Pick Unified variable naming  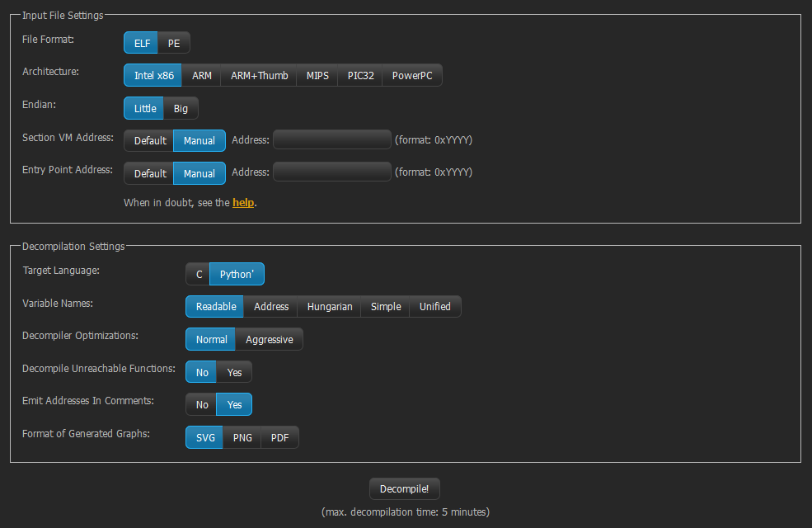tap(434, 307)
